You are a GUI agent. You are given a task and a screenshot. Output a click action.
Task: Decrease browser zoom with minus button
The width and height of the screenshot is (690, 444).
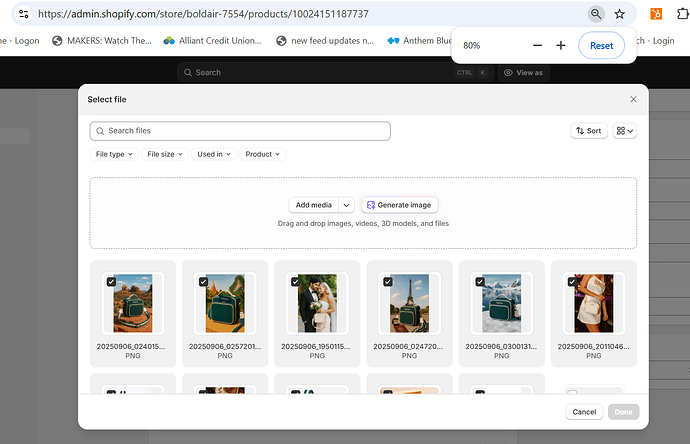coord(537,45)
